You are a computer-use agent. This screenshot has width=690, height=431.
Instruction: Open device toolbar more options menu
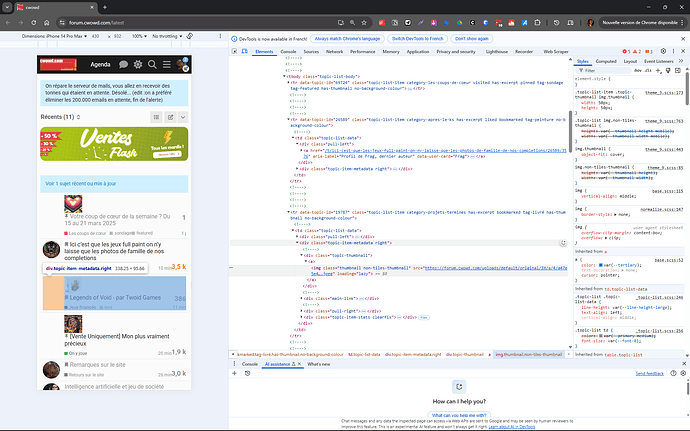click(220, 36)
